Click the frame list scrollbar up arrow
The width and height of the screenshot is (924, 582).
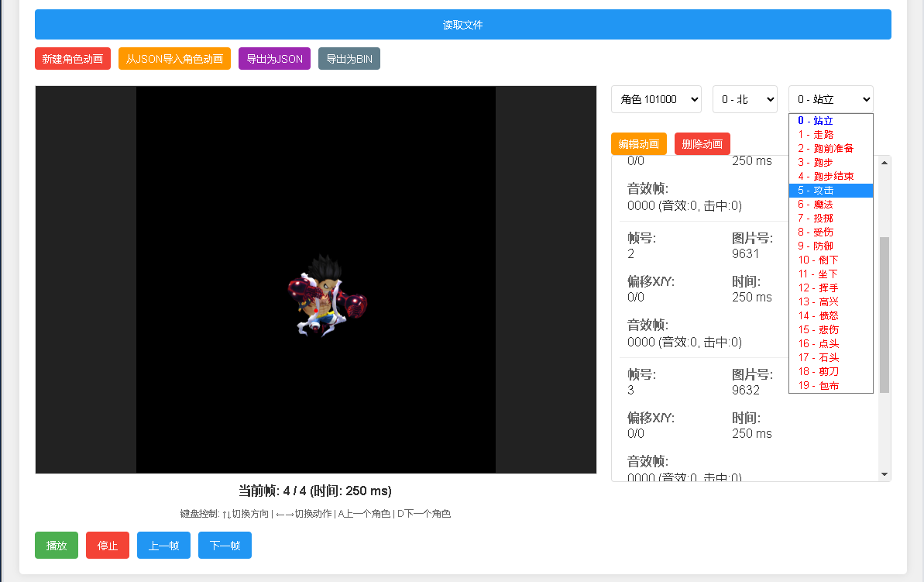coord(884,162)
